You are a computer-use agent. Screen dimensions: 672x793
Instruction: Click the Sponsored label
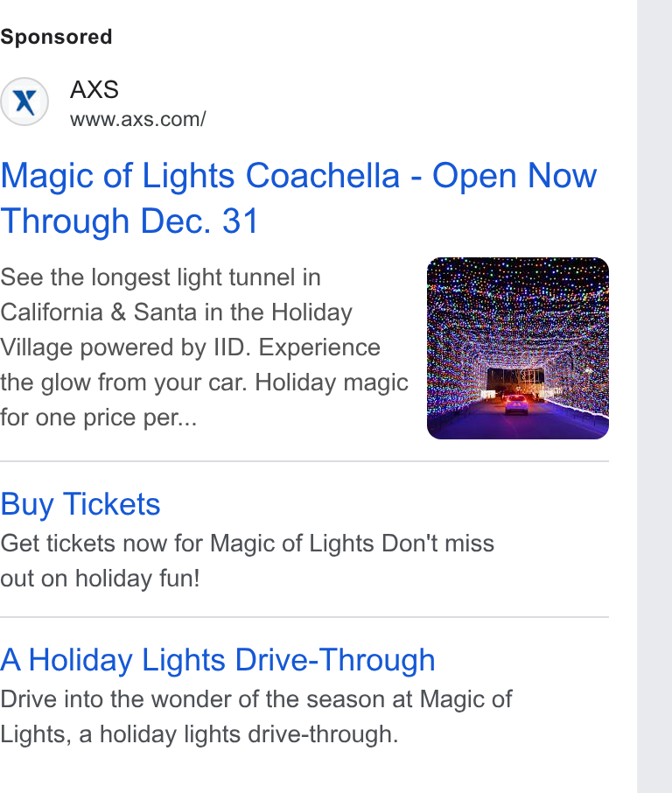56,37
